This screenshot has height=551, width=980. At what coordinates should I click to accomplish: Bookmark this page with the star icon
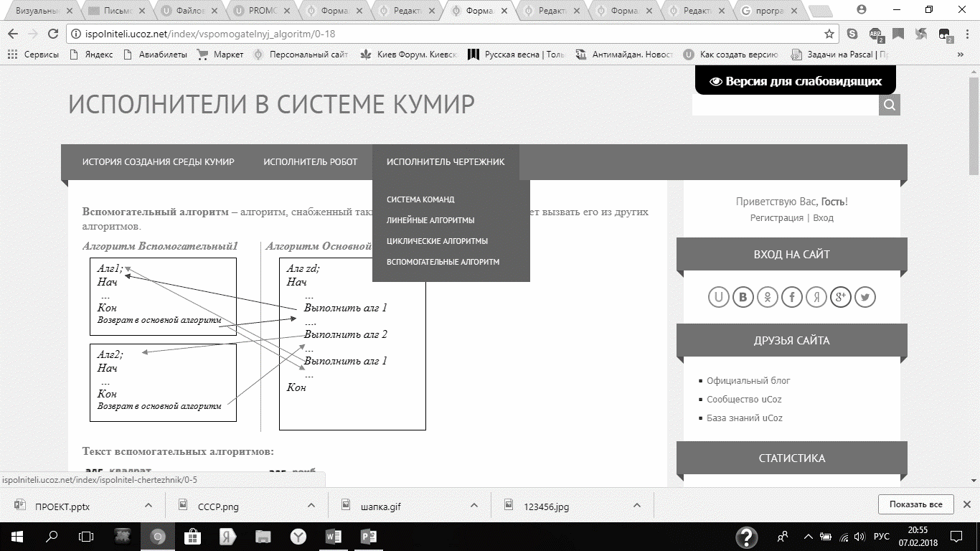pyautogui.click(x=829, y=34)
